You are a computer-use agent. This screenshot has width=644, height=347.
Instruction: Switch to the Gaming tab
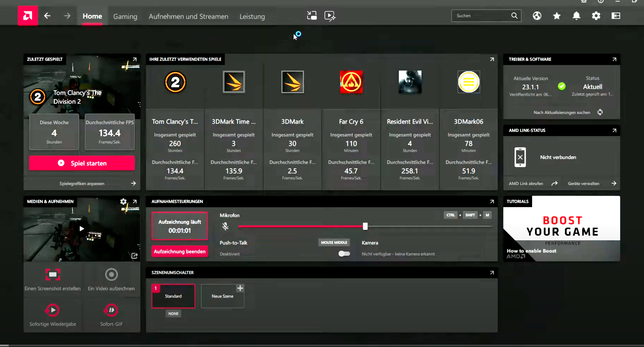[x=125, y=16]
